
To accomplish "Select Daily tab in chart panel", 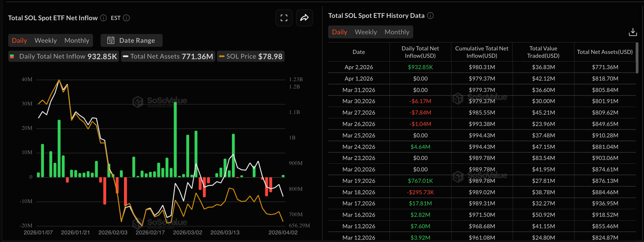I will [x=19, y=40].
